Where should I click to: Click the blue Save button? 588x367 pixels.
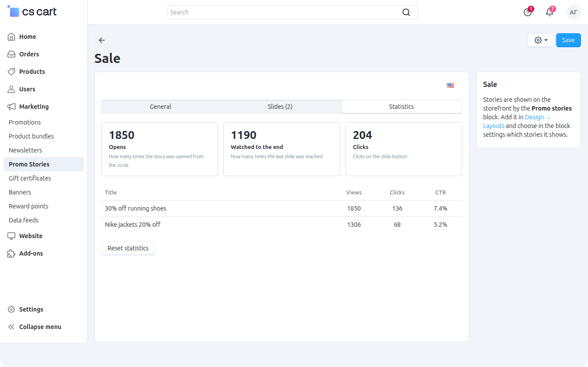coord(568,40)
